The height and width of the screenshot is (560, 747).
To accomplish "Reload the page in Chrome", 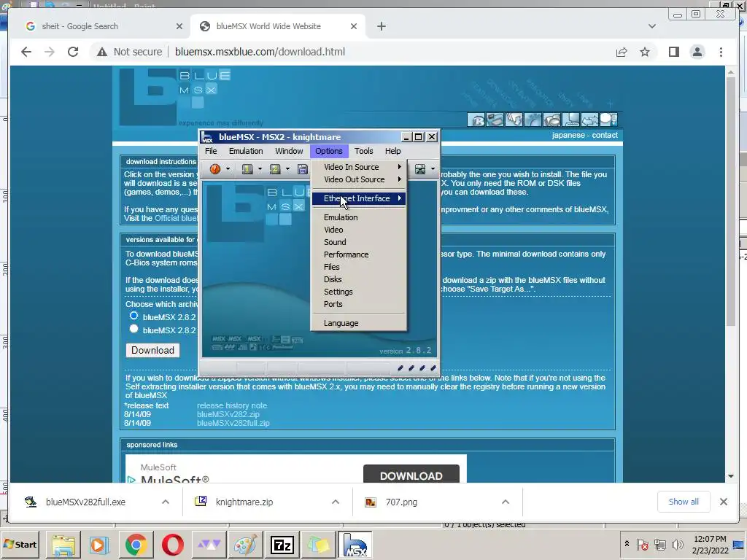I will click(73, 52).
